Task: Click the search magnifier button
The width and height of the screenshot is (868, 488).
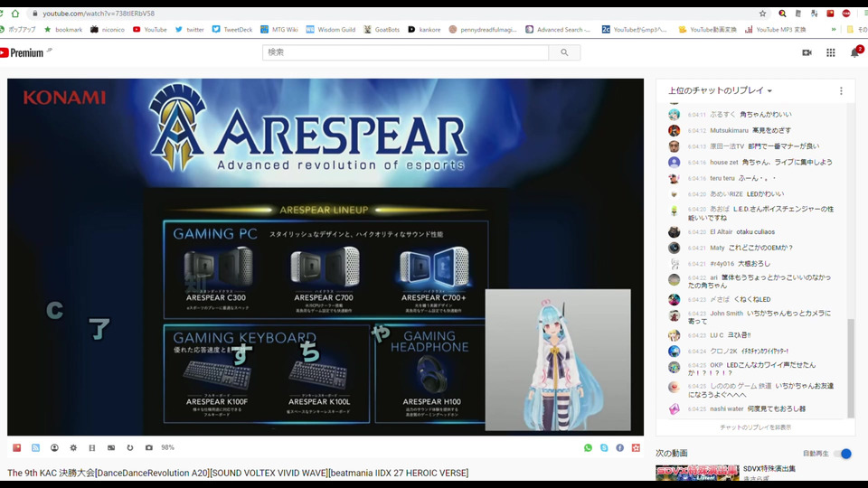Action: (x=564, y=52)
